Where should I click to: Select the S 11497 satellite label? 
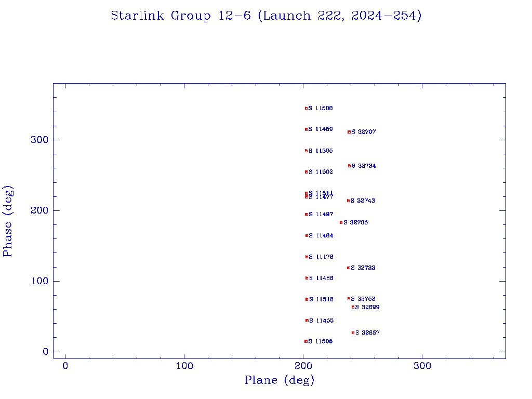point(321,214)
